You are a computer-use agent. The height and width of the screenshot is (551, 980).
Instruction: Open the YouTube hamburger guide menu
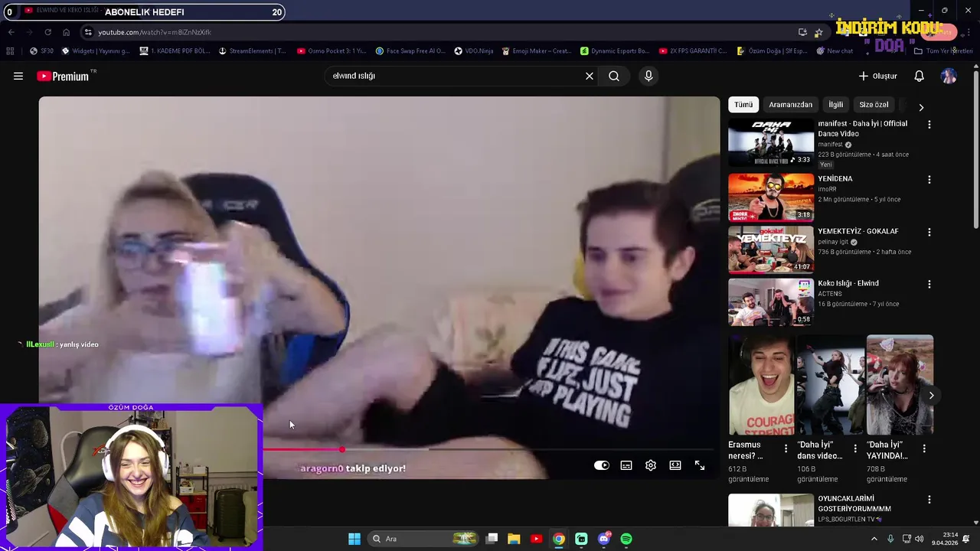[18, 76]
